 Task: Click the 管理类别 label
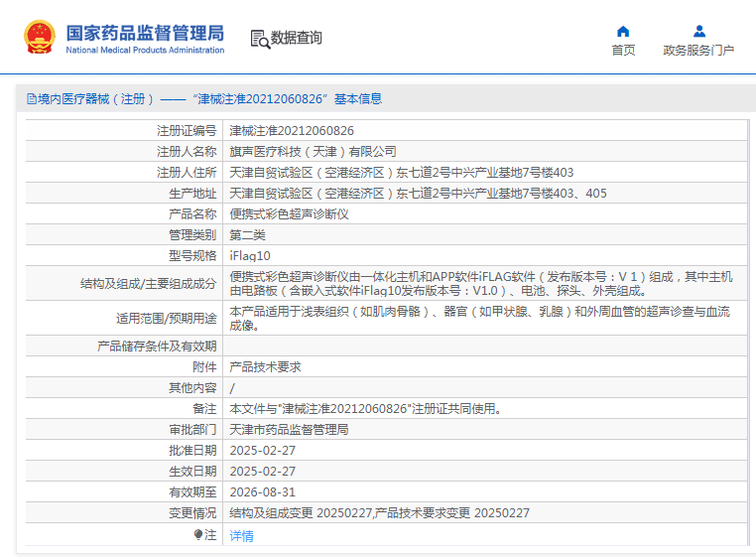192,235
